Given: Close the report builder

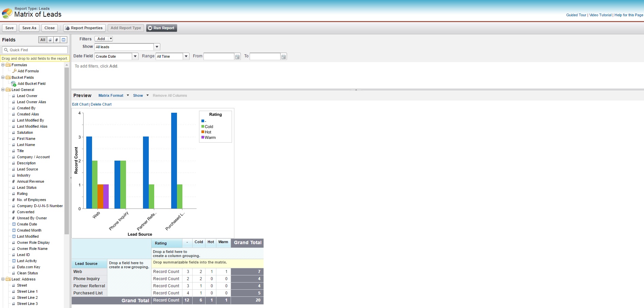Looking at the screenshot, I should pos(50,28).
